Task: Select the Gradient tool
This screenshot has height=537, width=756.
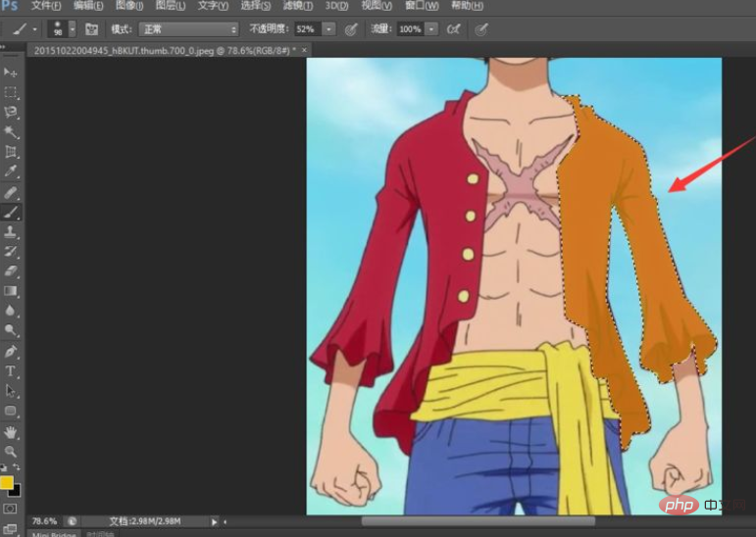Action: 11,291
